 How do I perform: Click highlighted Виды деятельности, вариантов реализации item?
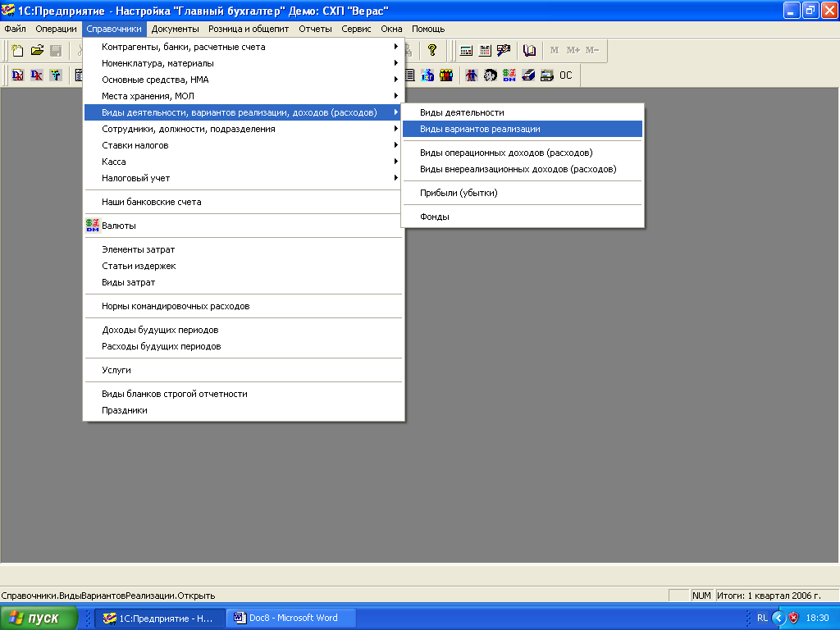click(x=243, y=112)
